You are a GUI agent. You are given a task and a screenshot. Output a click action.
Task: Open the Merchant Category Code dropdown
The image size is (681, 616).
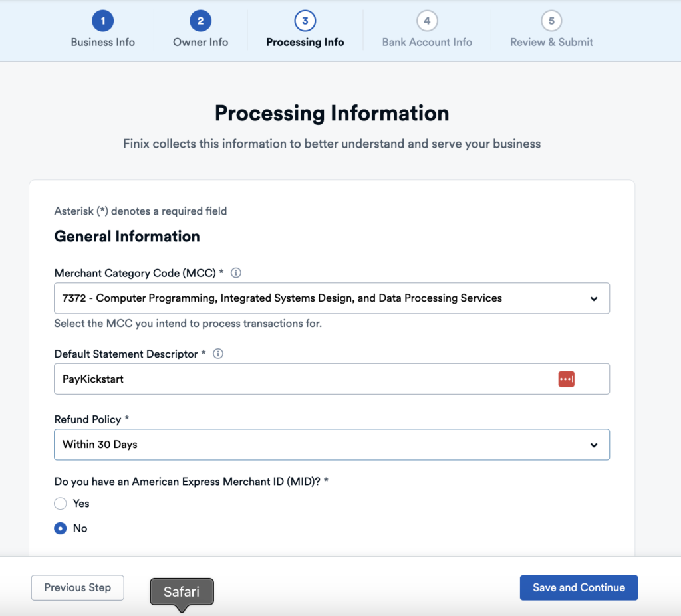(331, 298)
